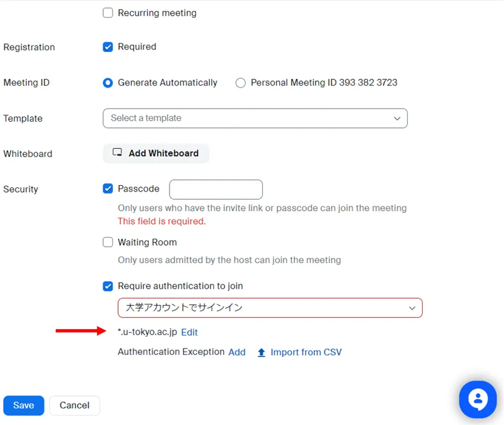504x425 pixels.
Task: Click the upload arrow icon beside Import from CSV
Action: [261, 352]
